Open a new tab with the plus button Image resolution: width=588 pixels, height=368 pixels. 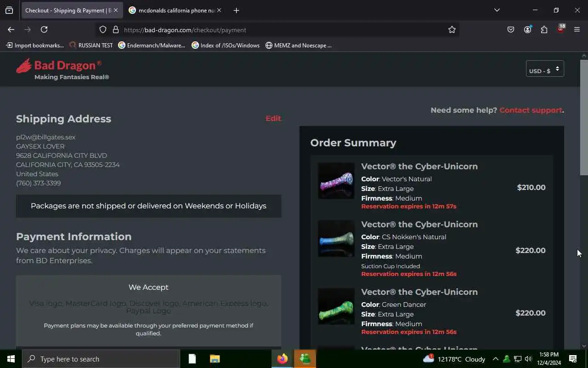coord(236,10)
